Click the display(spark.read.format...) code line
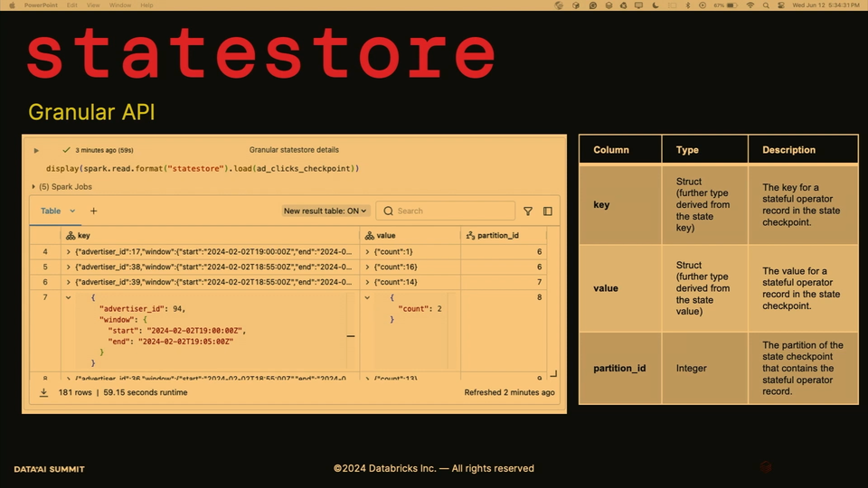868x488 pixels. click(203, 168)
